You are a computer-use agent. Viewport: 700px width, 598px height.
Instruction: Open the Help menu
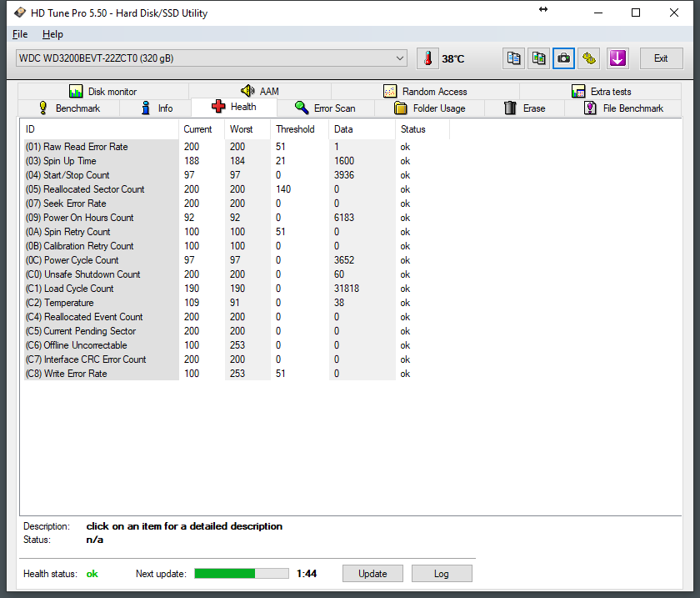(52, 34)
